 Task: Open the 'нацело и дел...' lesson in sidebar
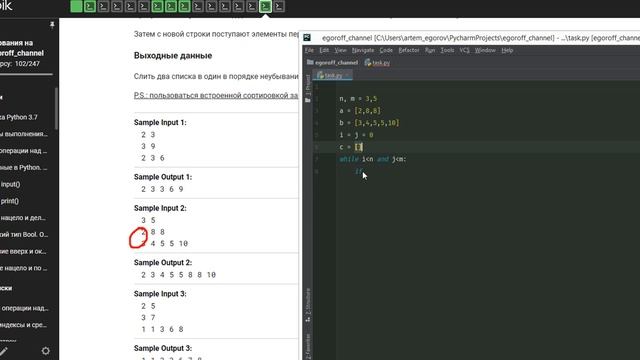(24, 218)
